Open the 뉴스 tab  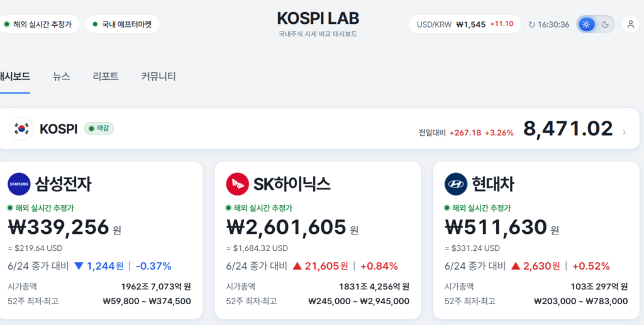pos(61,76)
